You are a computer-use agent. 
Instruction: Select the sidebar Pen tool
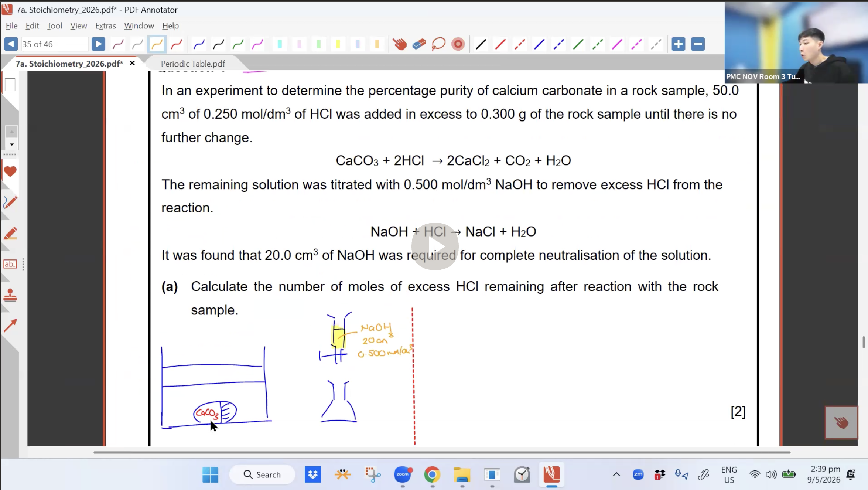point(10,202)
